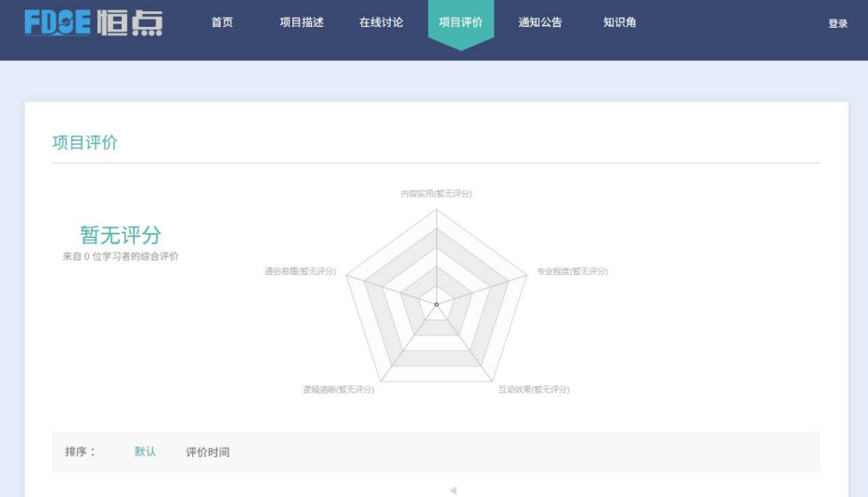
Task: Open the 在线讨论 nav tab
Action: pyautogui.click(x=381, y=22)
